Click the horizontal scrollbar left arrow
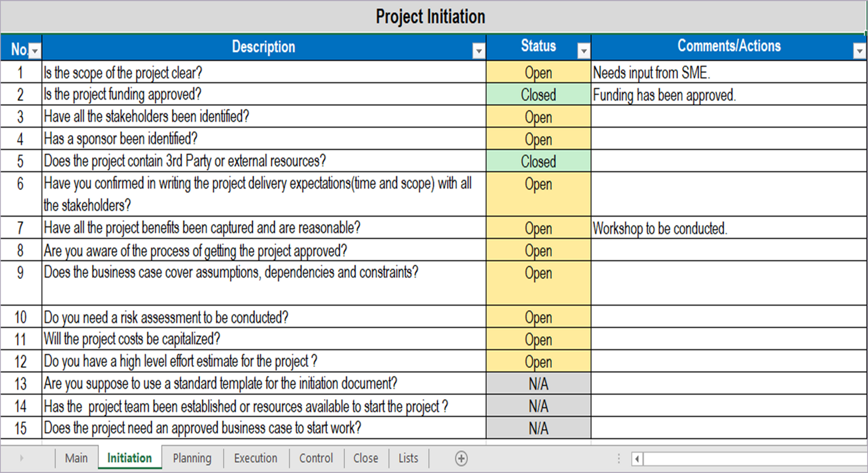This screenshot has width=868, height=473. 637,459
